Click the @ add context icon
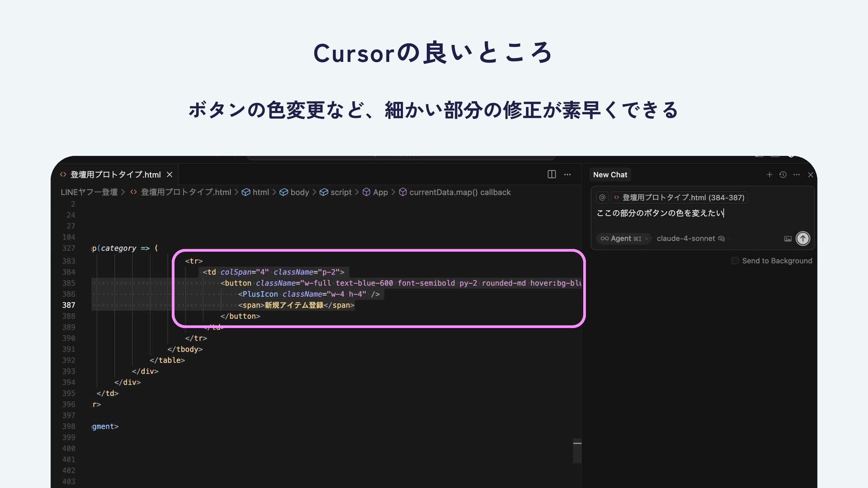 602,197
